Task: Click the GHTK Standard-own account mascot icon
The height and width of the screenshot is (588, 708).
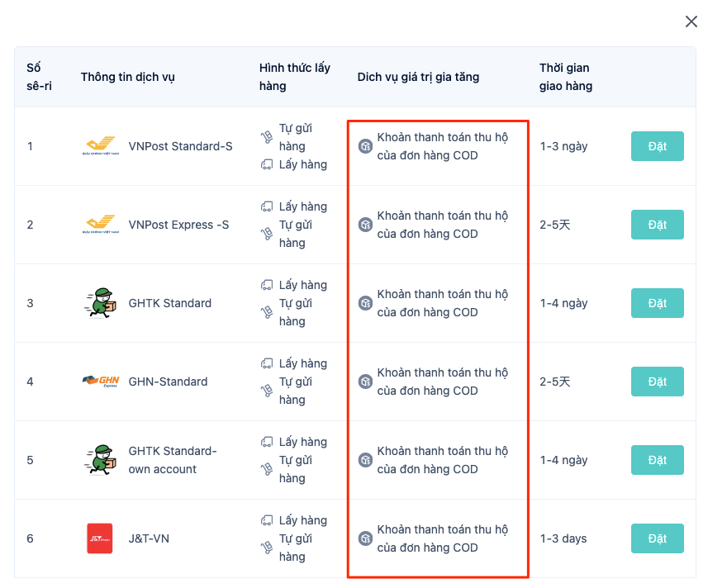Action: pos(100,460)
